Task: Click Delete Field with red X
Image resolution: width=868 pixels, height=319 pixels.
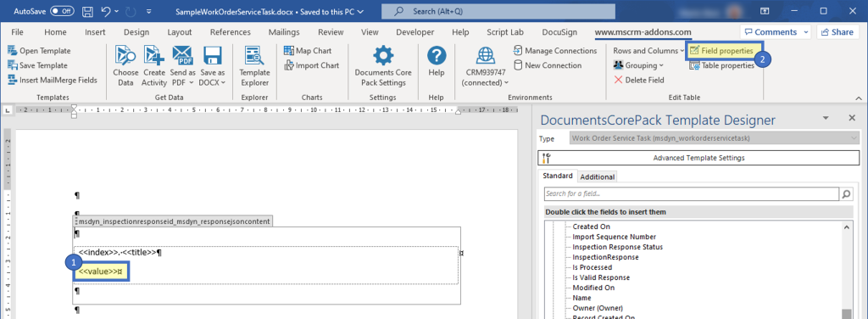Action: coord(639,80)
